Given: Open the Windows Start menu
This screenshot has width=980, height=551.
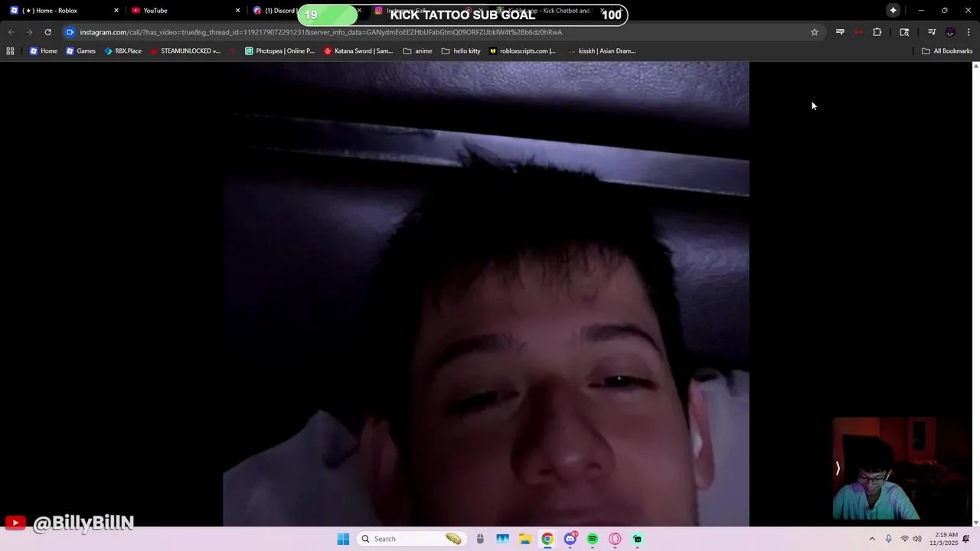Looking at the screenshot, I should click(343, 539).
